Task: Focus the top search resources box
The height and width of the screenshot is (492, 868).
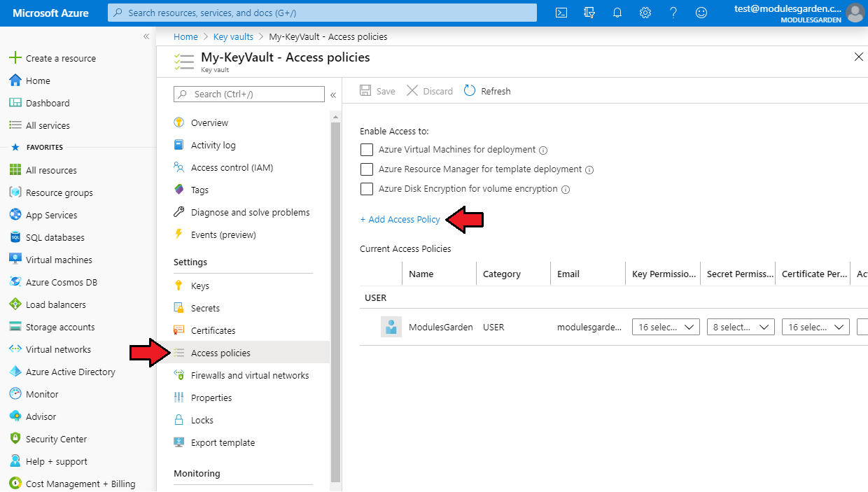Action: tap(322, 13)
